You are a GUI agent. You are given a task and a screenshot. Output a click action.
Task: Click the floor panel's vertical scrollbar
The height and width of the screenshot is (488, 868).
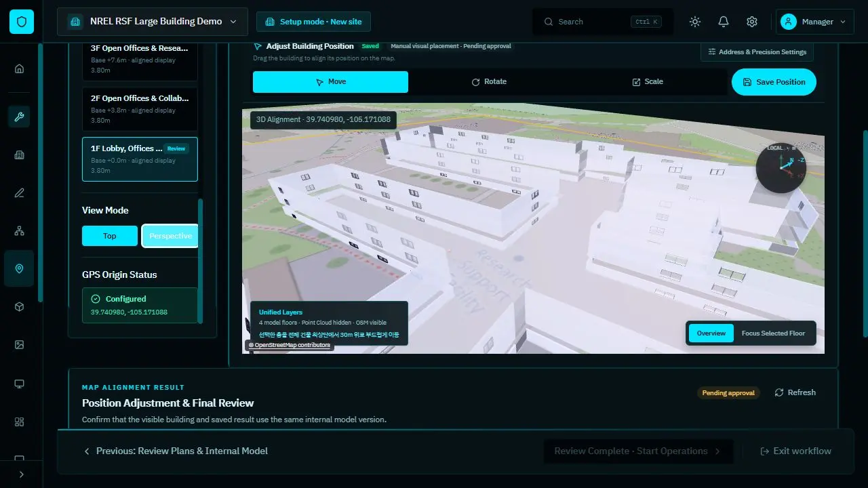[200, 260]
